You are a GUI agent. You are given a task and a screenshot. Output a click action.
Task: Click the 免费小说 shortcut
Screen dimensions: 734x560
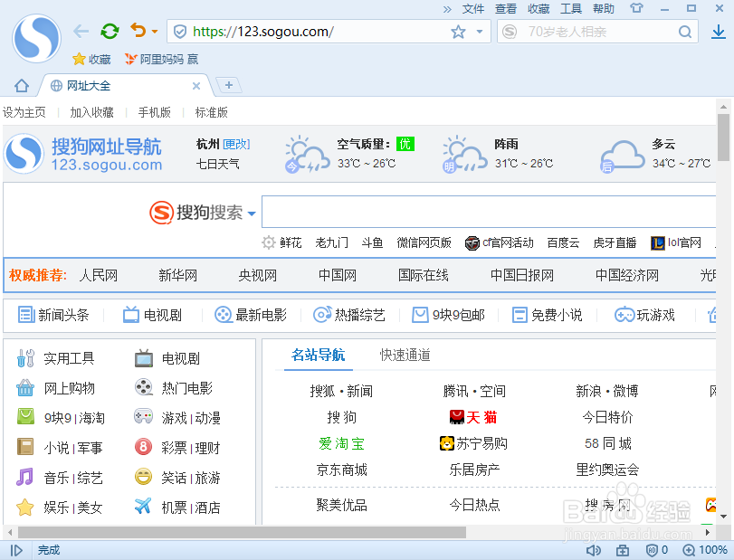tap(547, 315)
